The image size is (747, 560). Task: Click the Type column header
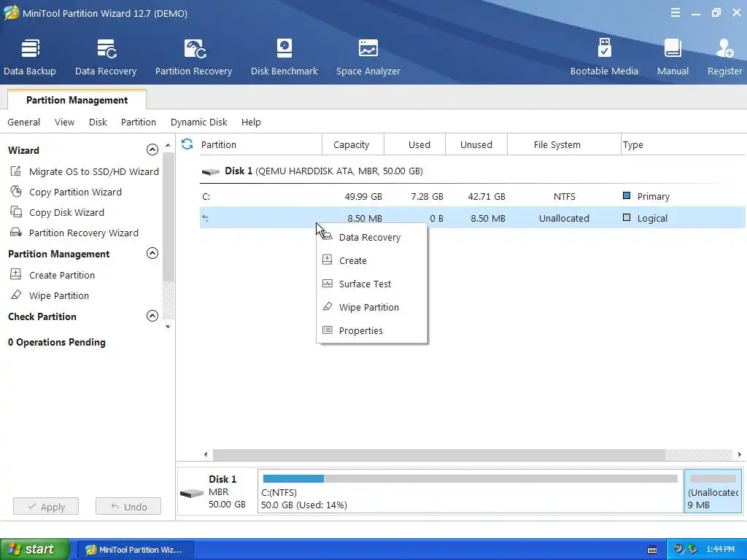pyautogui.click(x=683, y=144)
